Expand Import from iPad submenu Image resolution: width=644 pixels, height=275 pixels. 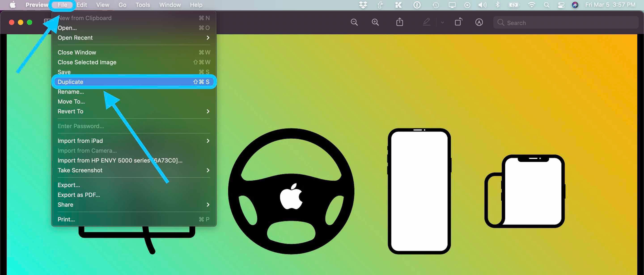(134, 141)
